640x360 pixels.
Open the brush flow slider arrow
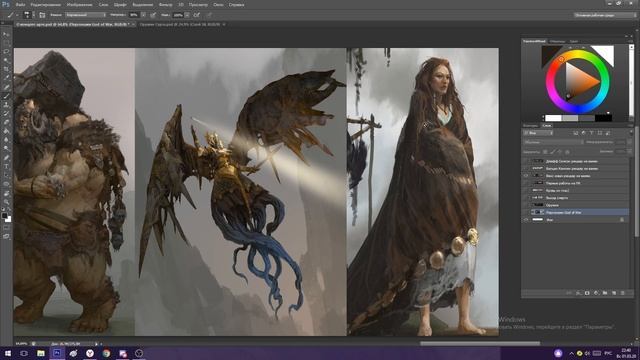tap(187, 15)
